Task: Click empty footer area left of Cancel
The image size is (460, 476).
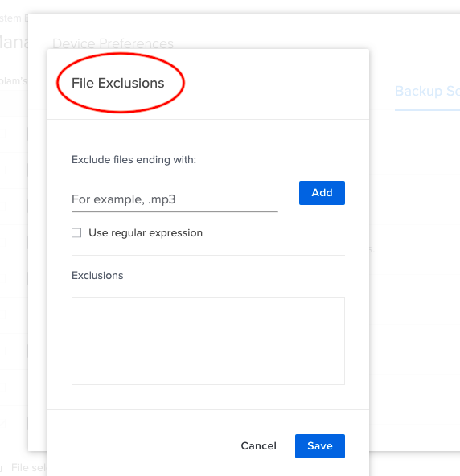Action: click(x=142, y=446)
